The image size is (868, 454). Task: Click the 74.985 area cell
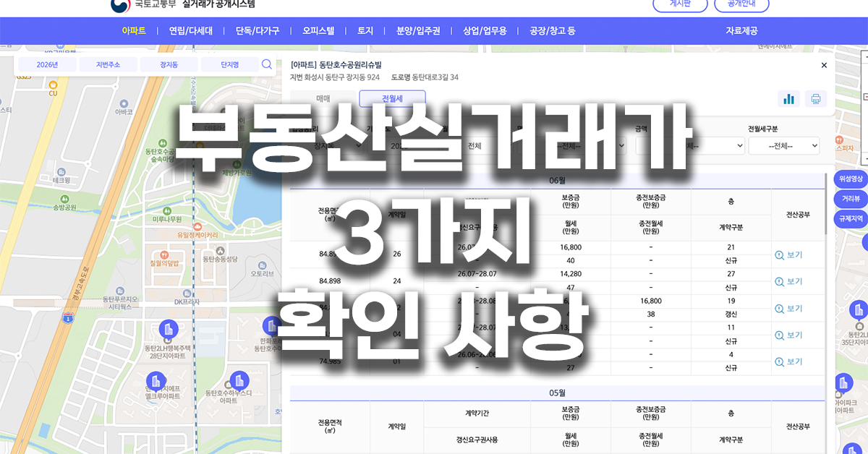330,360
